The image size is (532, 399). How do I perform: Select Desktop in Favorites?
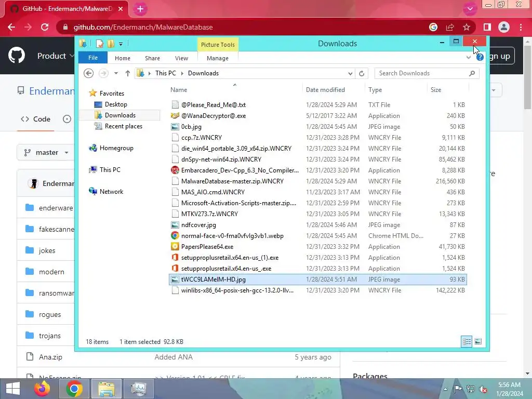[x=116, y=104]
